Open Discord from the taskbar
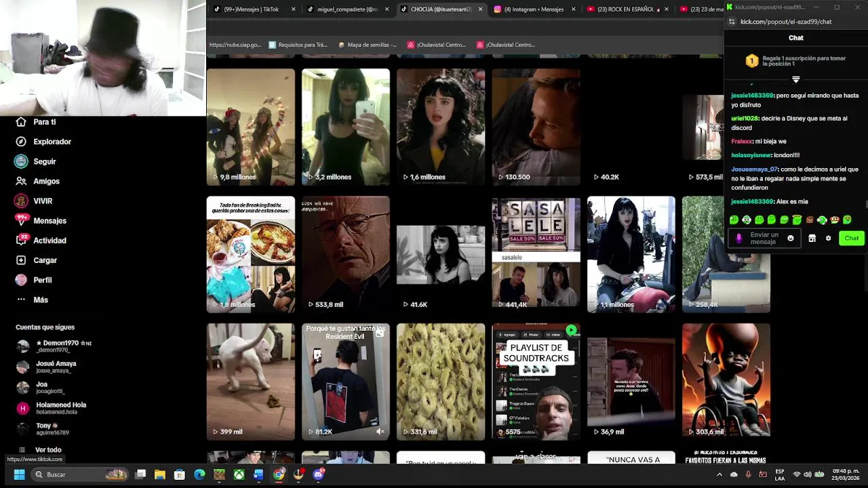868x488 pixels. click(318, 474)
